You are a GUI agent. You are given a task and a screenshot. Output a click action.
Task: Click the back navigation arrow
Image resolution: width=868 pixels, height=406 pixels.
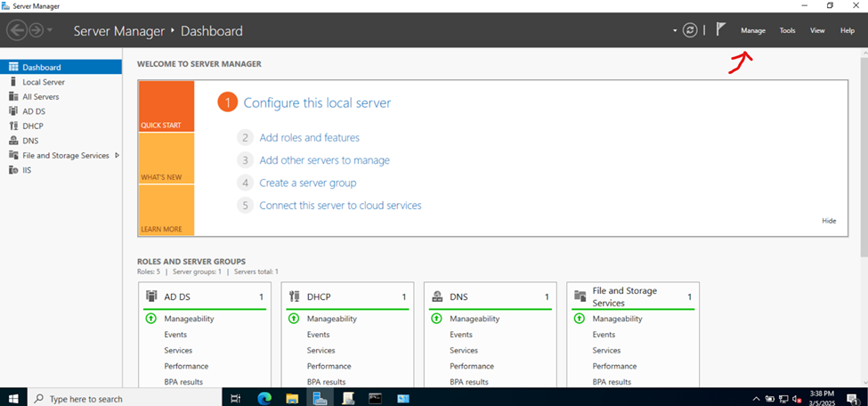click(x=17, y=30)
